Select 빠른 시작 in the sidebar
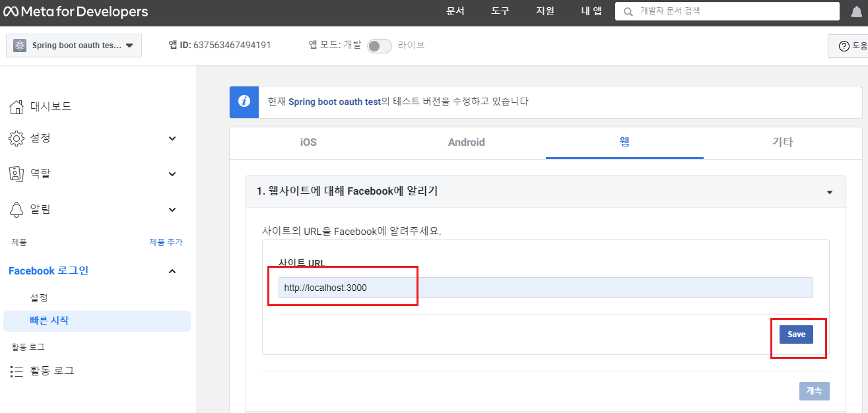This screenshot has width=868, height=413. point(97,321)
